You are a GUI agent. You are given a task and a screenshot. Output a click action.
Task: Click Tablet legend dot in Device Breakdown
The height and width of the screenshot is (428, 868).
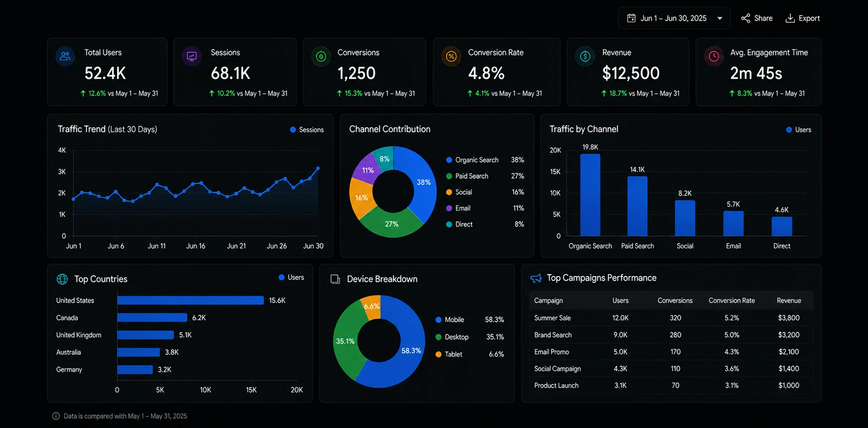click(438, 355)
